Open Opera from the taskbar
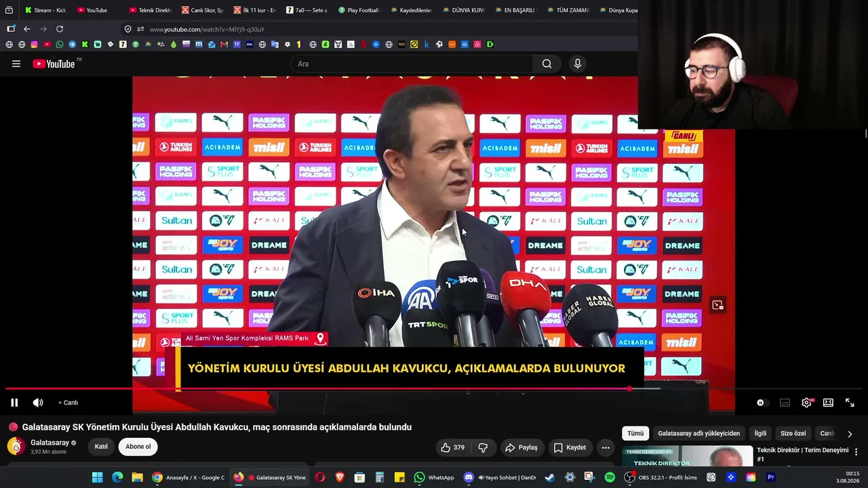 (319, 477)
